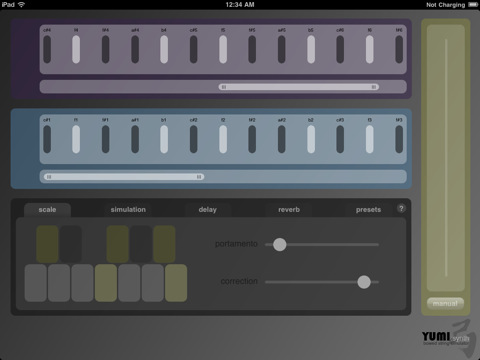The image size is (480, 360).
Task: Toggle the G# black key in scale keyboard
Action: [x=141, y=244]
